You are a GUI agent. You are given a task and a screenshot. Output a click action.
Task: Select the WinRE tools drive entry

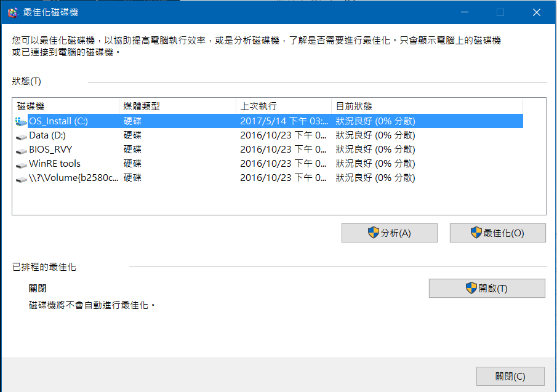pos(269,164)
